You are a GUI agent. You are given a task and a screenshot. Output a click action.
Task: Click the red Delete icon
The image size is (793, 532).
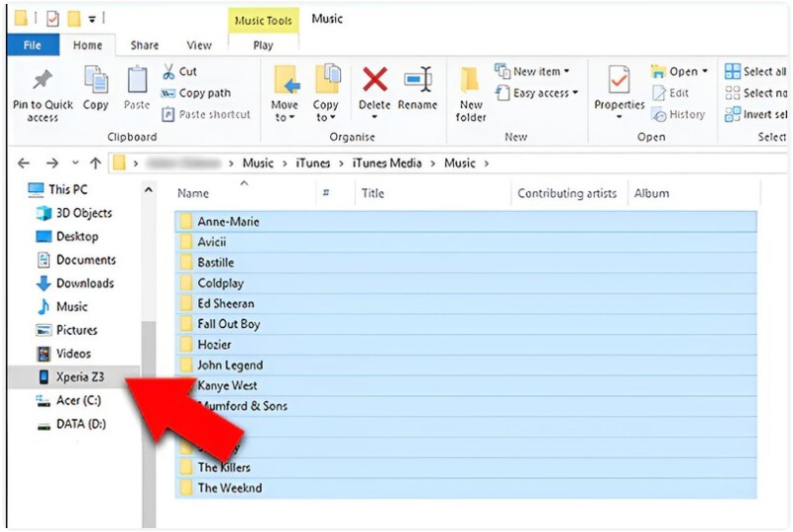pyautogui.click(x=375, y=81)
